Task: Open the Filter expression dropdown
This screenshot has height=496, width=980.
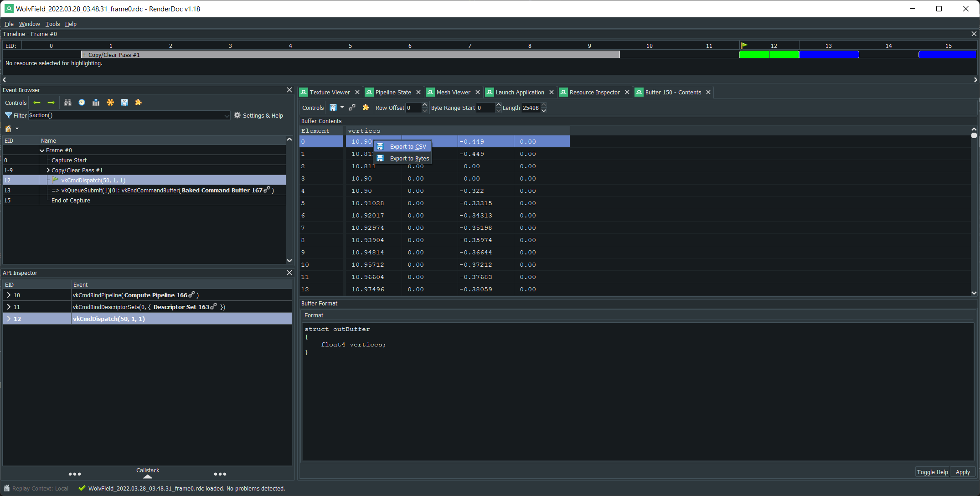Action: 227,116
